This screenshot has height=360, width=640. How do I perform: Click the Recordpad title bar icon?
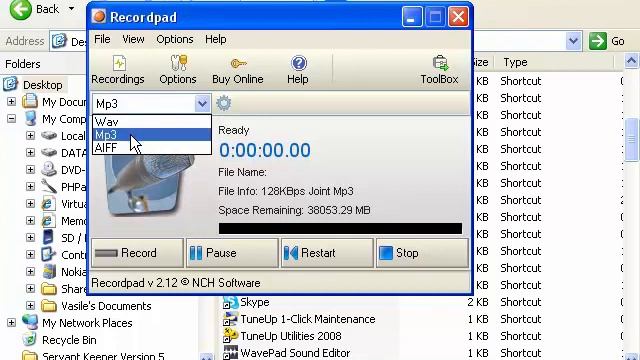coord(99,17)
